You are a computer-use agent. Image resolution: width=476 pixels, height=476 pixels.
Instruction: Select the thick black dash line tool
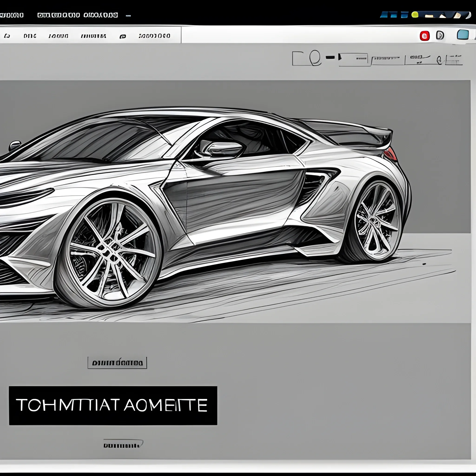[330, 58]
